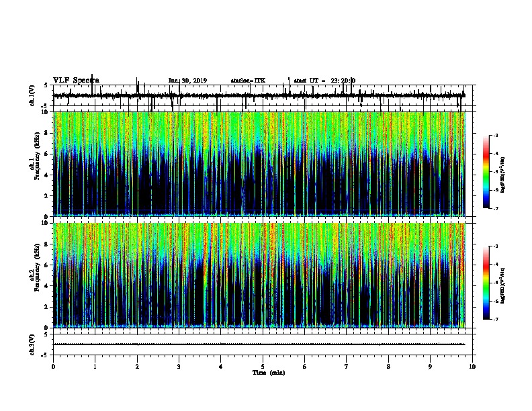Image resolution: width=532 pixels, height=411 pixels.
Task: Click inside the ch.2 spectrogram panel
Action: coord(259,275)
